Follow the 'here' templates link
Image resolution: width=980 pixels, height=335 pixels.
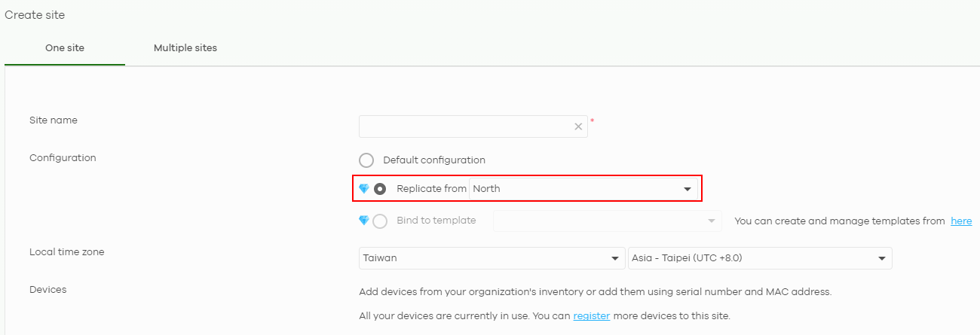click(x=961, y=221)
